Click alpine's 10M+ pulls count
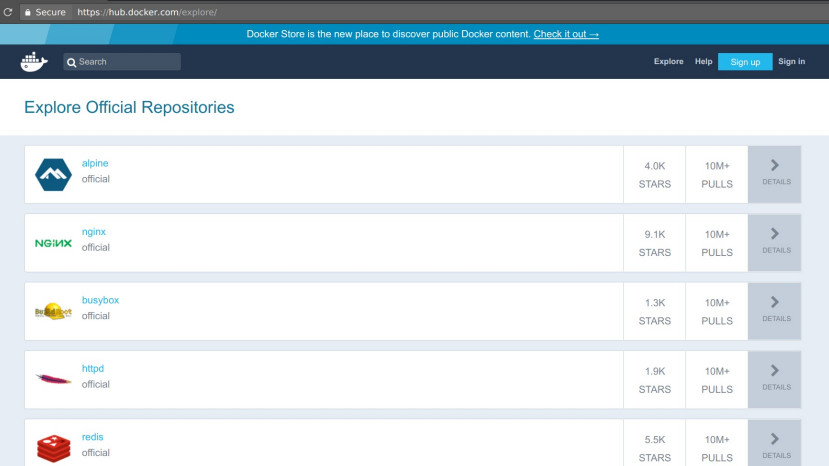The image size is (829, 466). pos(717,166)
